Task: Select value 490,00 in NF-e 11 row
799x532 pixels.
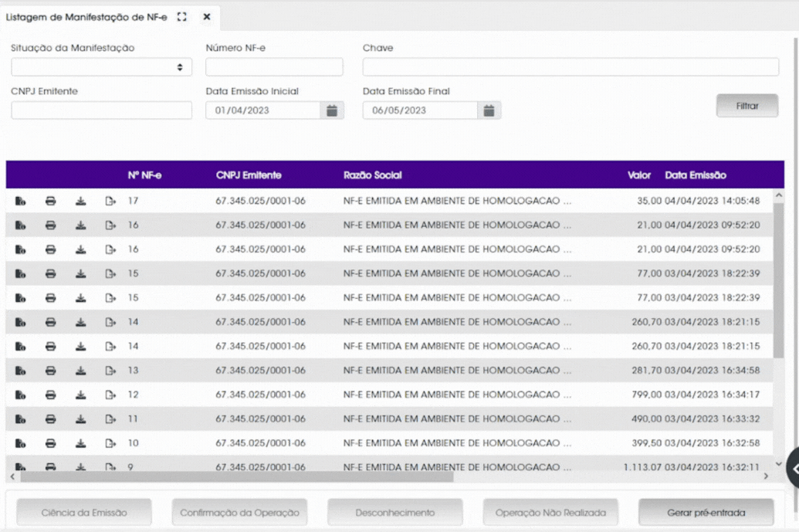Action: [647, 418]
